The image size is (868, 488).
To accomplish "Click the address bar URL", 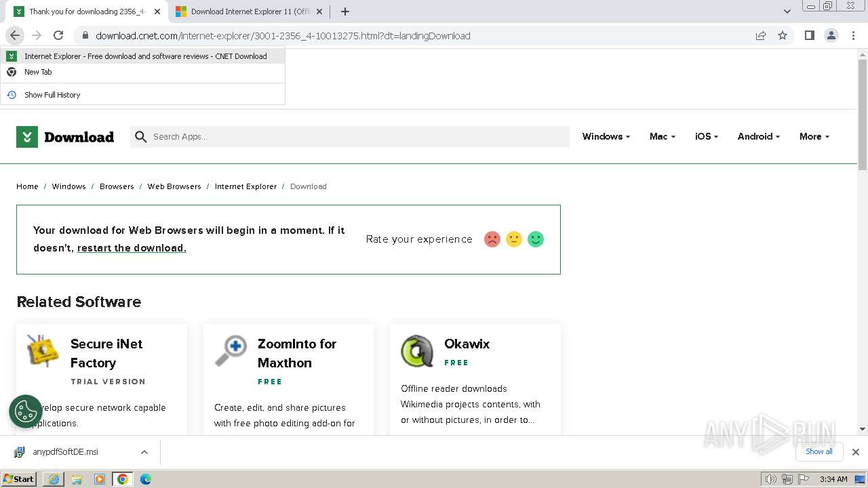I will (x=283, y=36).
